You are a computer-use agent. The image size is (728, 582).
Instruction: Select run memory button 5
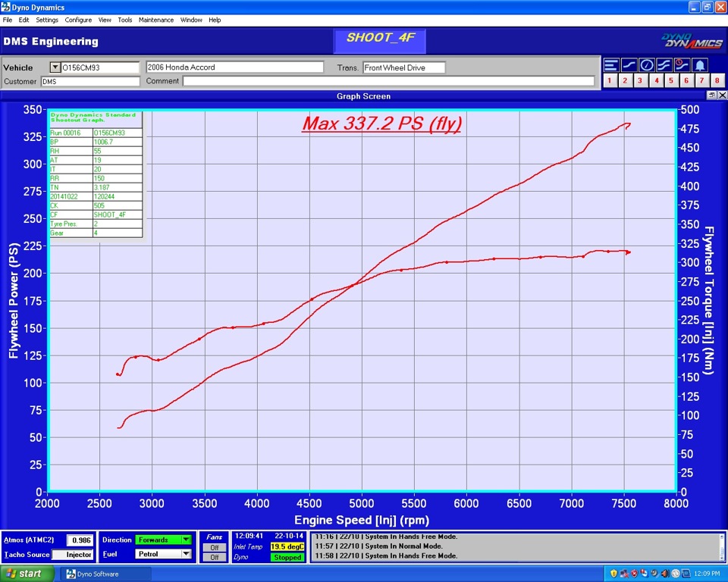670,80
